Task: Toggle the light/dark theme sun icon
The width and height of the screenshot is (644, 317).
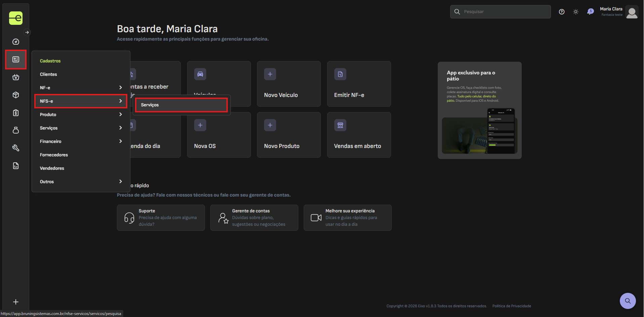Action: click(x=576, y=12)
